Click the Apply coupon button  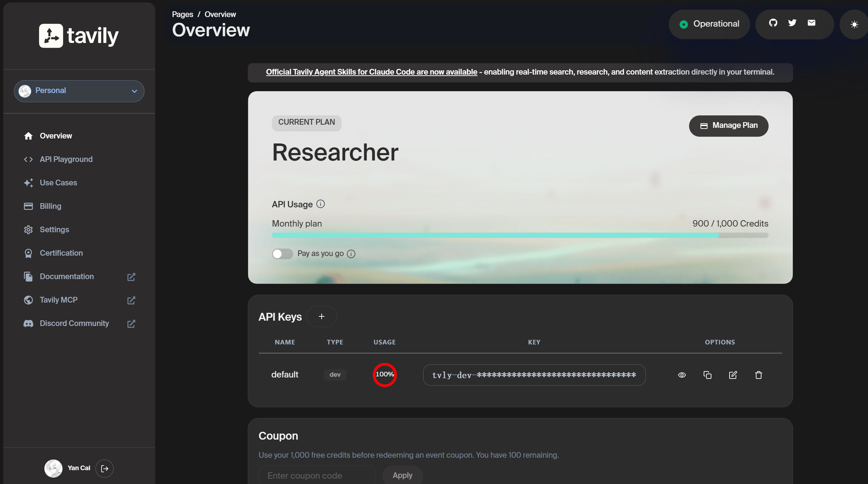(403, 475)
